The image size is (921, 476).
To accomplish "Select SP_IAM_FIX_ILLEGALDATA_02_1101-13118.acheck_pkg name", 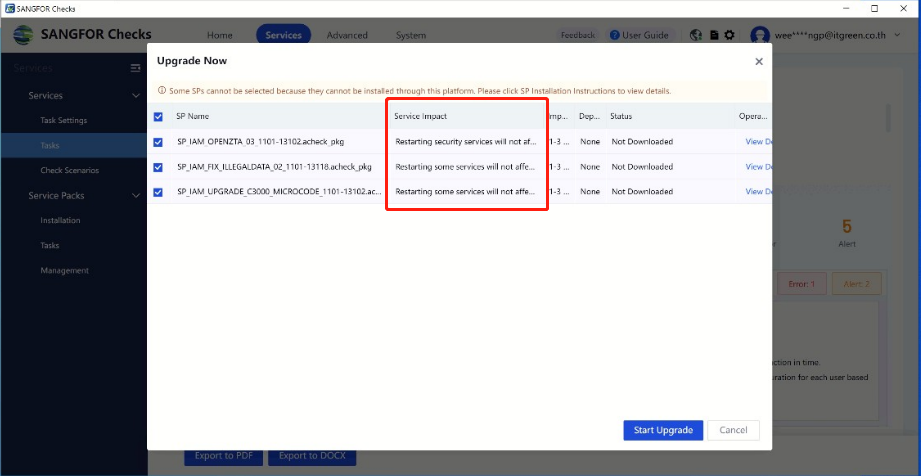I will (x=274, y=167).
